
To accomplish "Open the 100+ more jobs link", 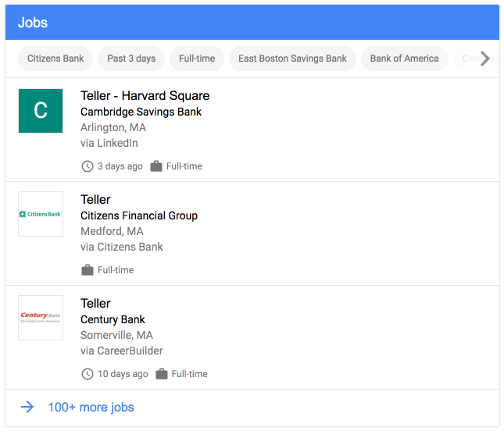I will coord(91,407).
